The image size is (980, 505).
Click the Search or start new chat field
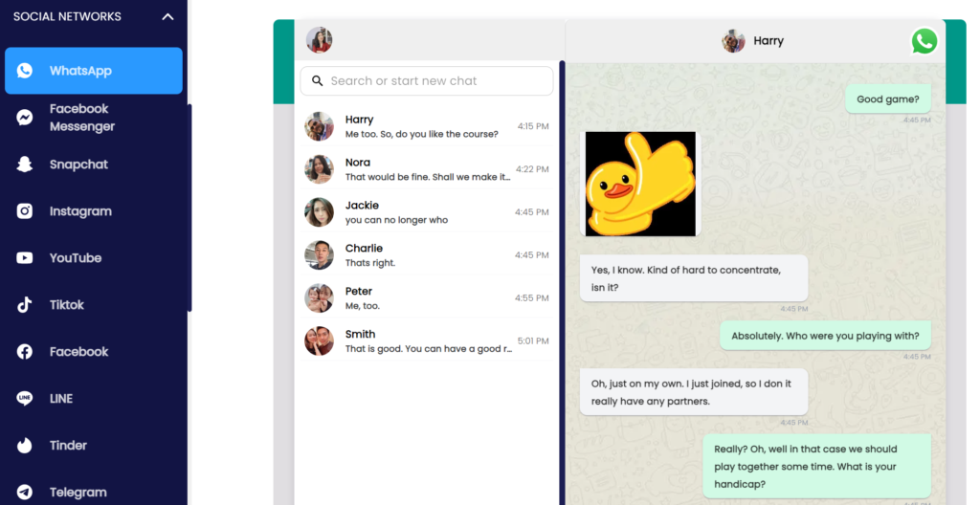427,81
